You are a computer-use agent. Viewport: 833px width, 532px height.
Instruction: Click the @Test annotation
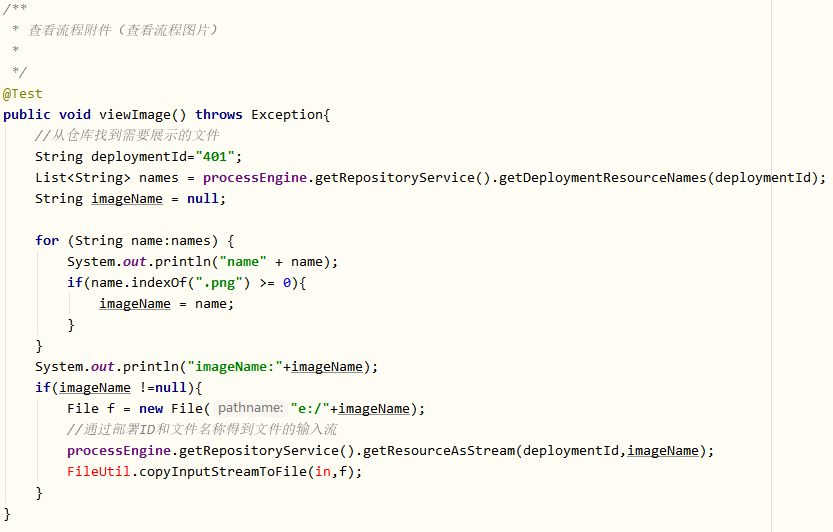(x=22, y=94)
